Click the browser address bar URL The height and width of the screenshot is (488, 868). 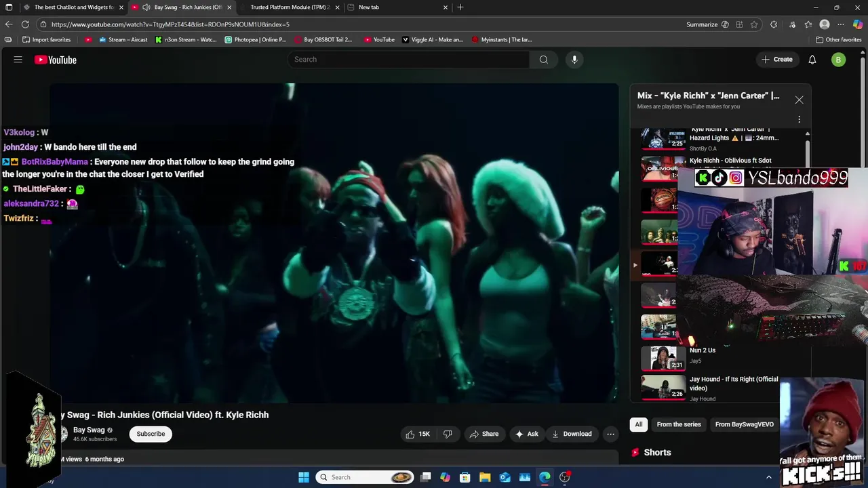170,24
